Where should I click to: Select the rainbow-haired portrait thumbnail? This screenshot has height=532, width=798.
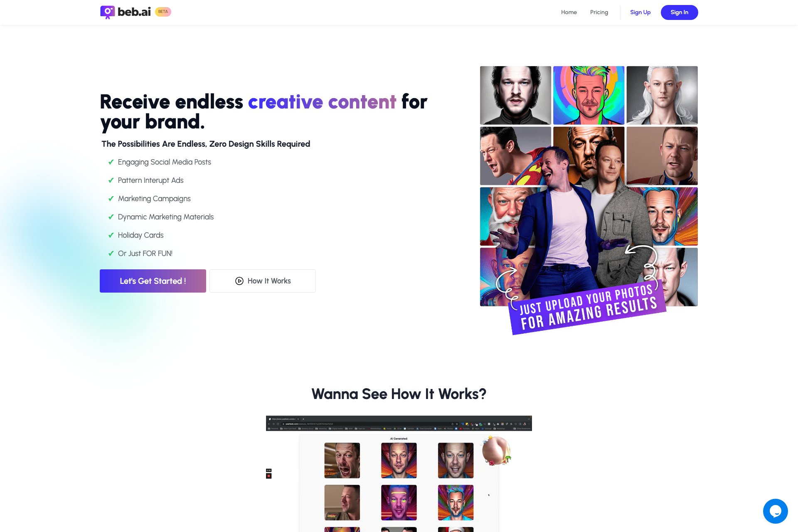[589, 95]
